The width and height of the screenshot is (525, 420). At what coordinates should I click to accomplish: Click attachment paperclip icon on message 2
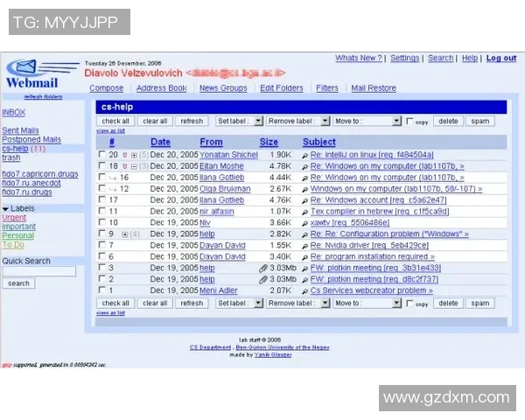point(262,279)
